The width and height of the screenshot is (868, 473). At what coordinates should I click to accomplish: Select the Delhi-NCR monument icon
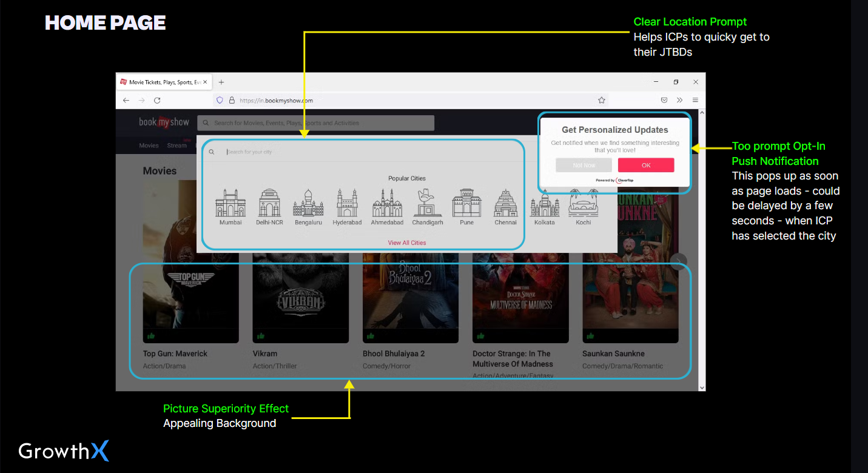[x=270, y=203]
